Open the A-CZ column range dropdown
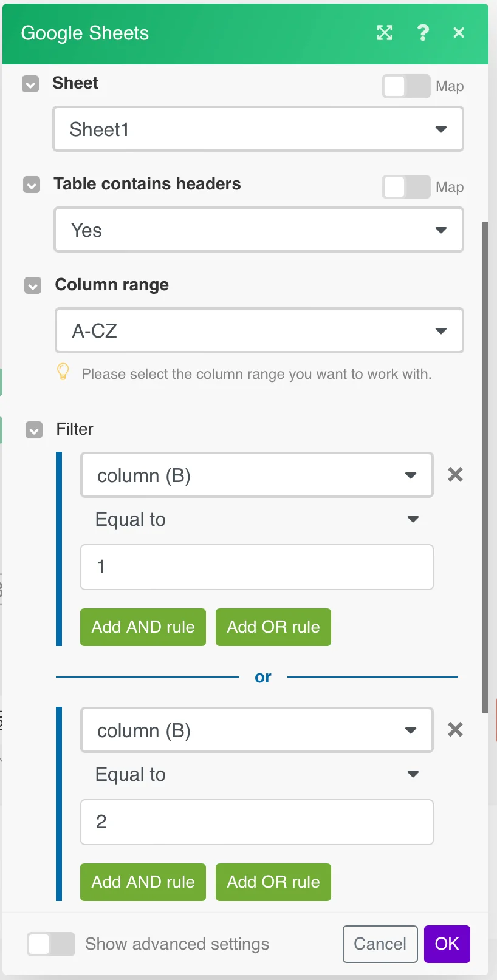The image size is (497, 980). tap(259, 330)
